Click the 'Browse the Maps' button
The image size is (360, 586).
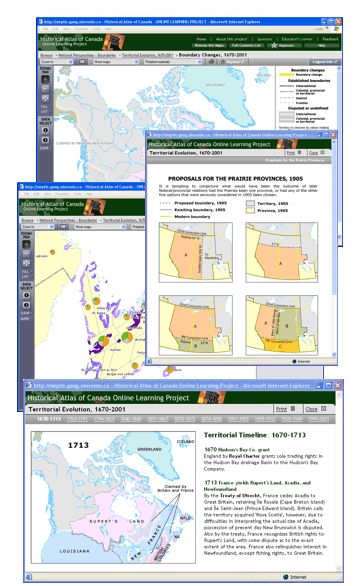209,46
